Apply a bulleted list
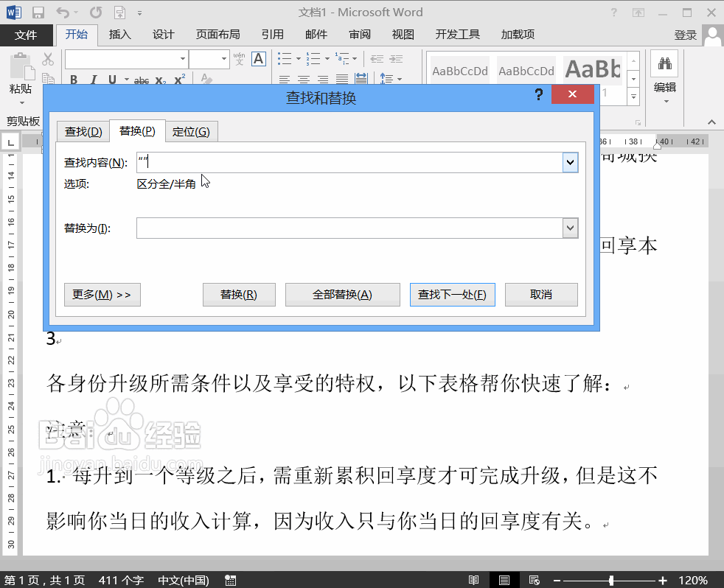Viewport: 724px width, 588px height. coord(283,59)
